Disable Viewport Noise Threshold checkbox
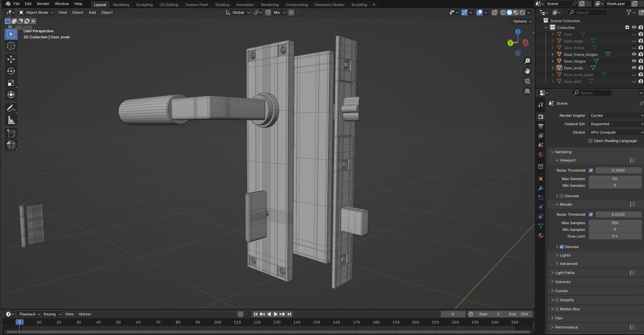644x335 pixels. 591,170
